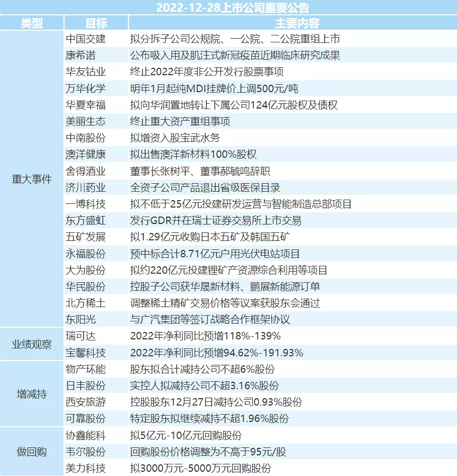The width and height of the screenshot is (457, 476).
Task: Click text 拟不低于25亿元投建研发运营与智能制造总部项目
Action: tap(241, 204)
